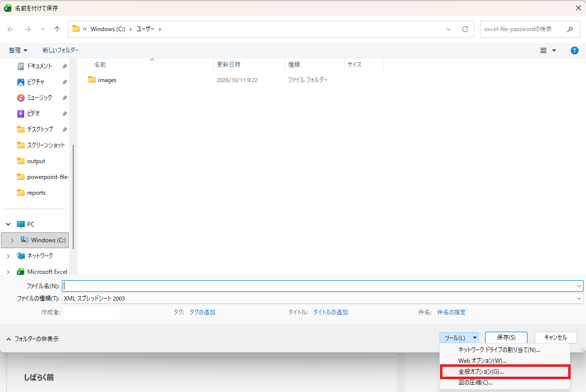The width and height of the screenshot is (586, 392).
Task: Open the ドキュメント quick access folder
Action: tap(39, 66)
